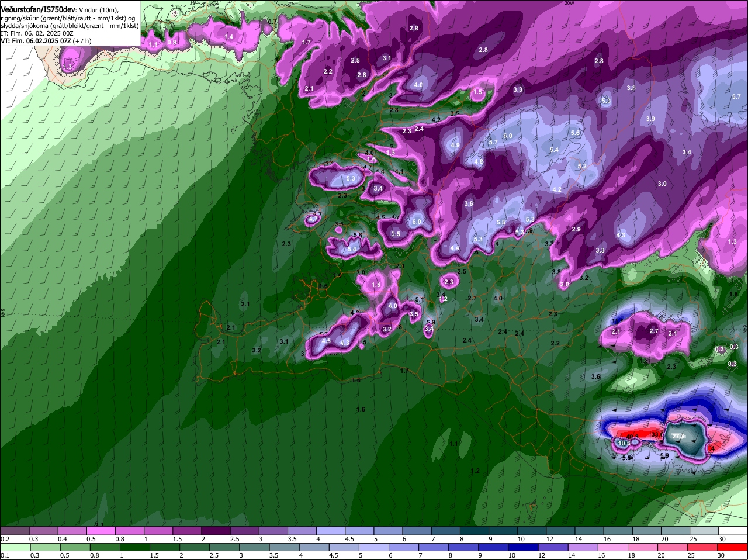748x560 pixels.
Task: Select the lightest green swatch at 0.1 in the bottom legend
Action: (x=15, y=547)
